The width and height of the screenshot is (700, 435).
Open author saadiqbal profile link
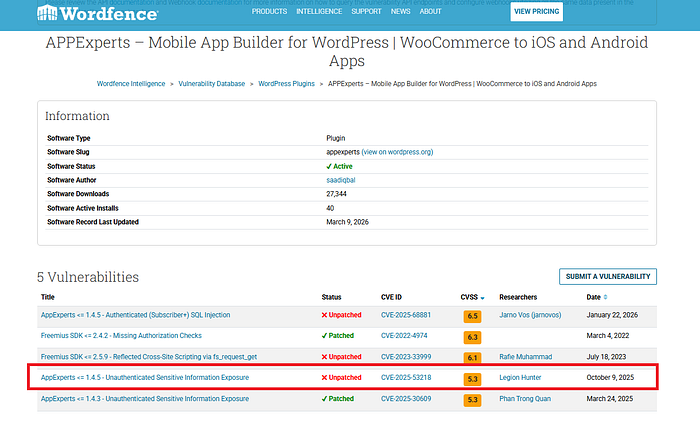(x=341, y=180)
